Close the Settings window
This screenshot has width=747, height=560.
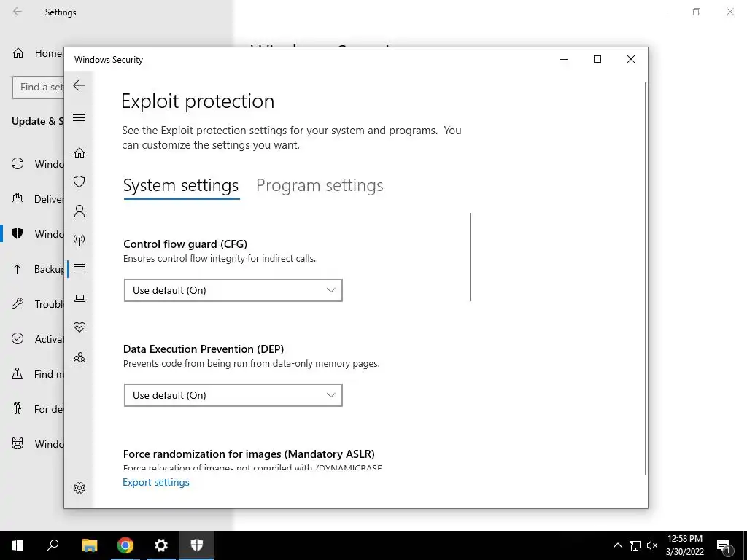[x=729, y=12]
